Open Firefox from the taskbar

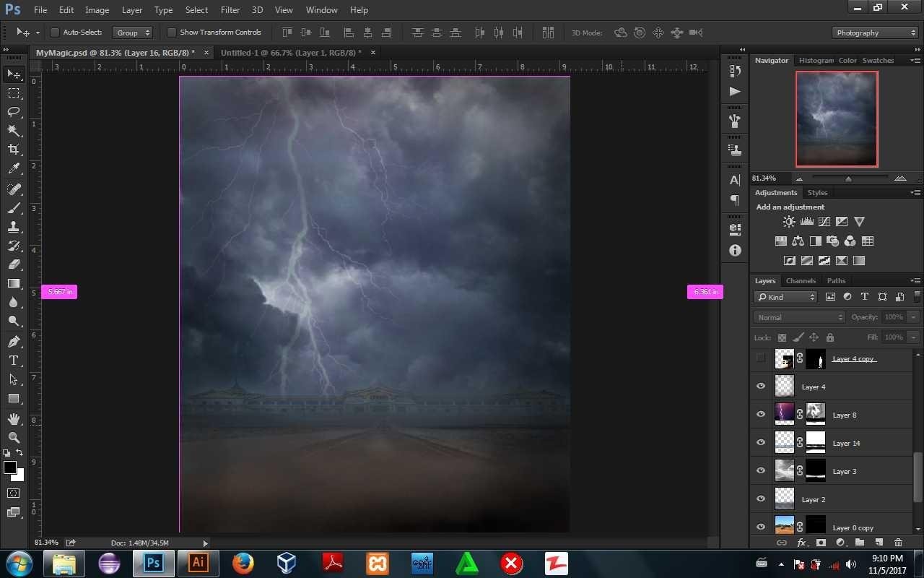[x=243, y=563]
